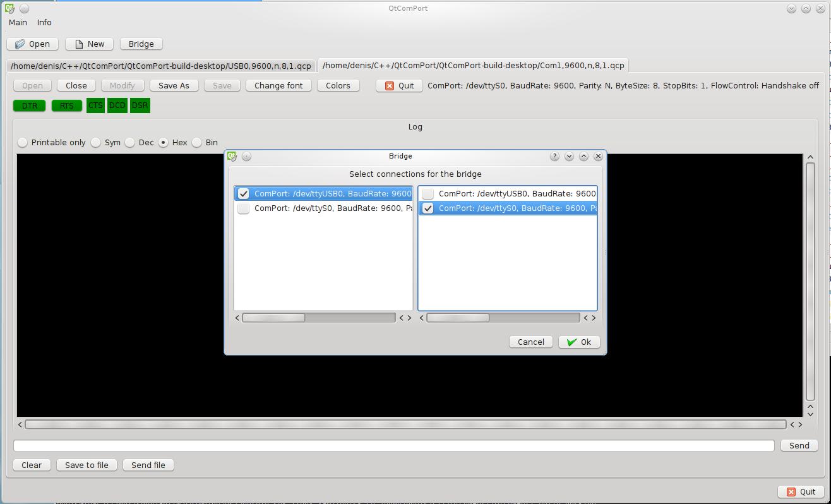
Task: Select the Printable only radio option
Action: pos(23,143)
